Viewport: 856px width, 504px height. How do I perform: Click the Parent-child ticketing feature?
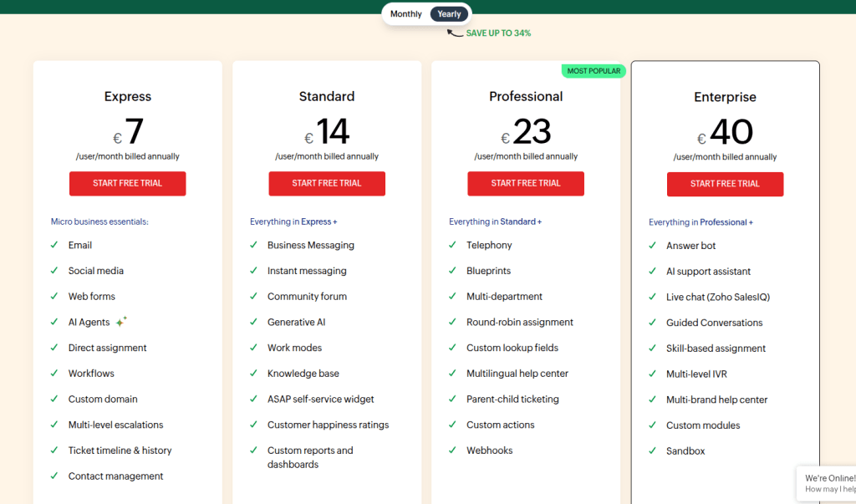point(512,400)
